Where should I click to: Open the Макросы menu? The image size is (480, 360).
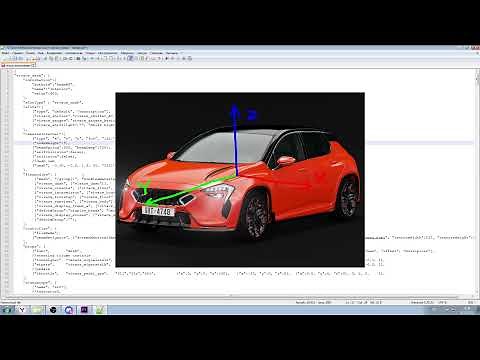(127, 53)
